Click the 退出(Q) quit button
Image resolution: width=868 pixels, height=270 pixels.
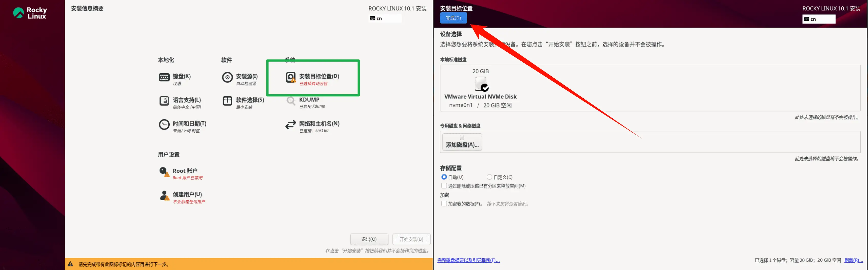pyautogui.click(x=369, y=239)
